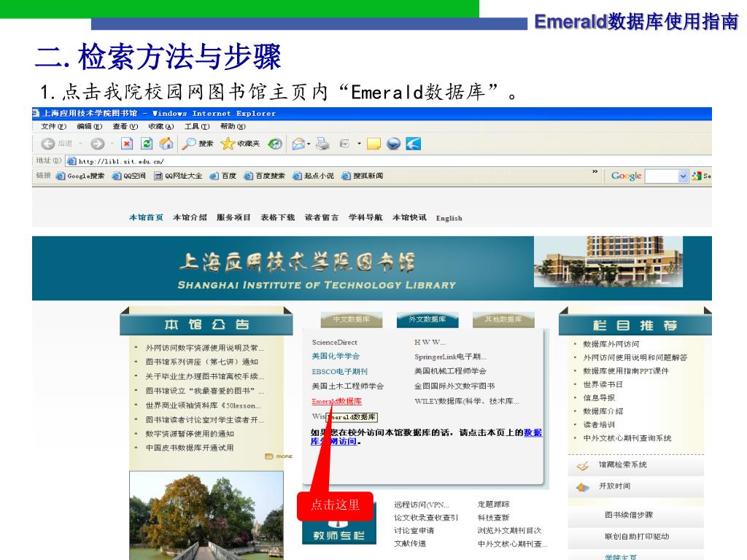Screen dimensions: 747x560
Task: Expand the edit icon dropdown arrow
Action: [x=359, y=144]
